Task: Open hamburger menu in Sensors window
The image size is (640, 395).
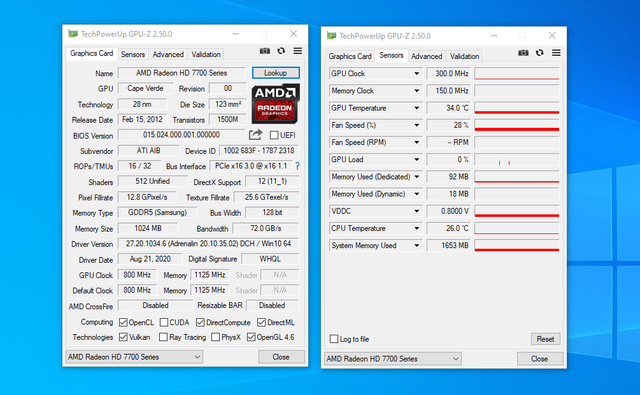Action: (556, 53)
